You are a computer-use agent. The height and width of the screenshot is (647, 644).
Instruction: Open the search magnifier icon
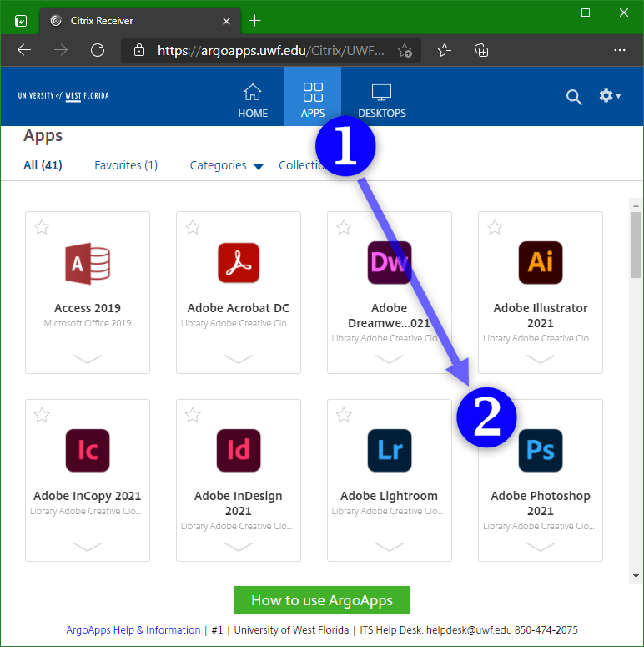[x=573, y=97]
